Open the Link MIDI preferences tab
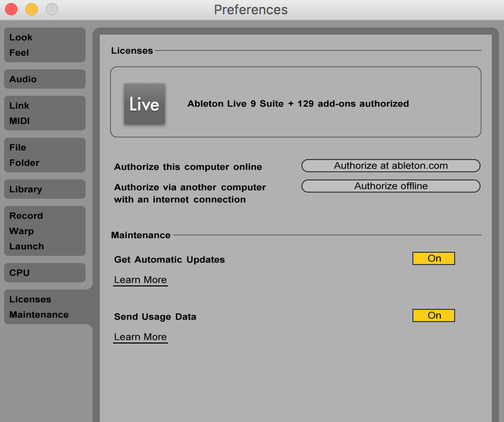This screenshot has width=504, height=422. point(45,113)
